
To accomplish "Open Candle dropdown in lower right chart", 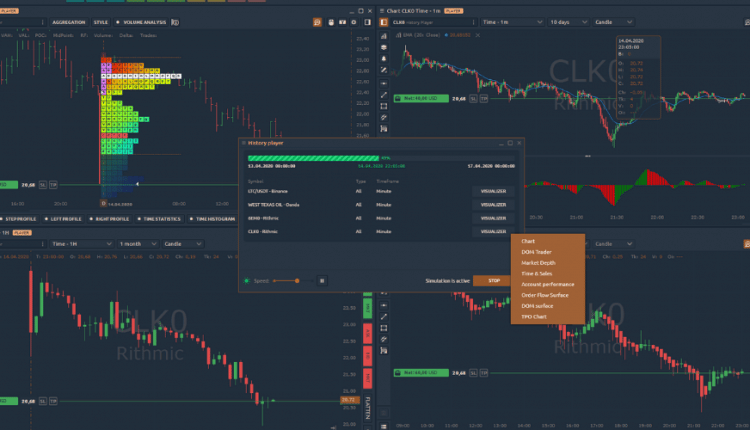I will click(x=614, y=244).
